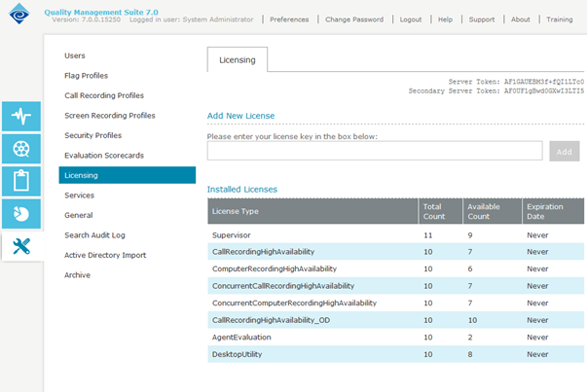
Task: Click the Add license button
Action: click(x=565, y=152)
